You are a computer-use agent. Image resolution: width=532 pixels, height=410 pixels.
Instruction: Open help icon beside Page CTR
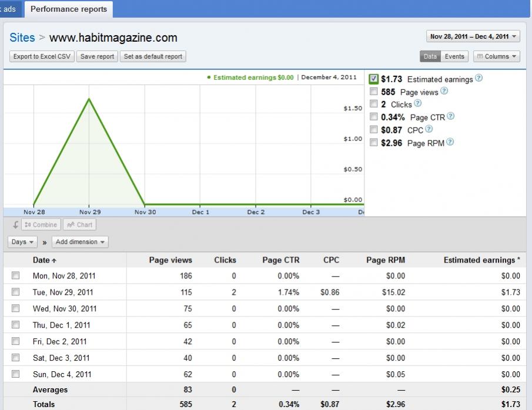point(450,116)
